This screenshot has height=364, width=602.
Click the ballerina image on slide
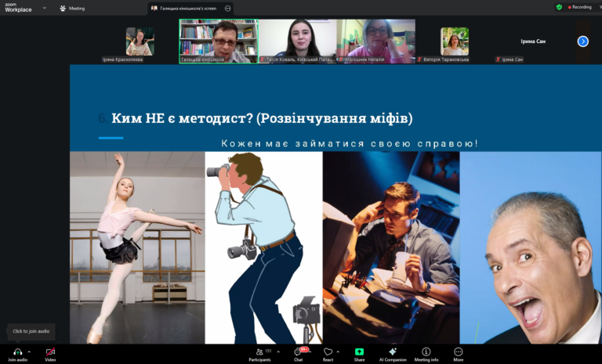[x=137, y=247]
